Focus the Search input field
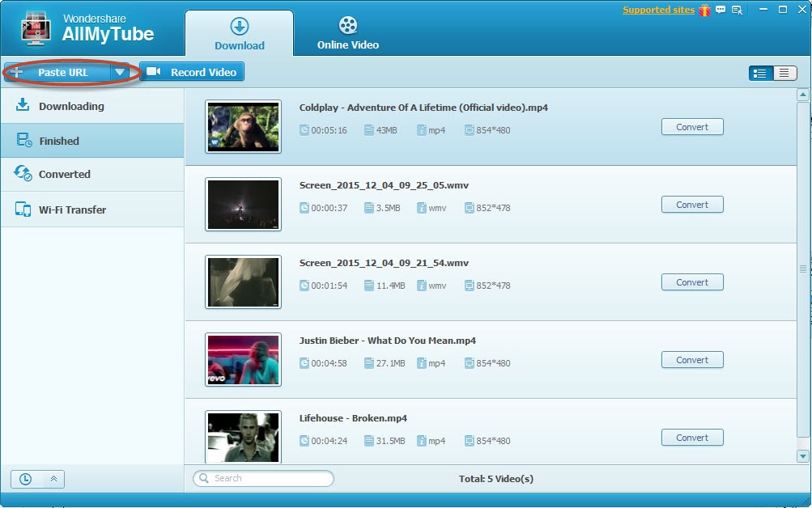This screenshot has width=812, height=508. pos(264,478)
